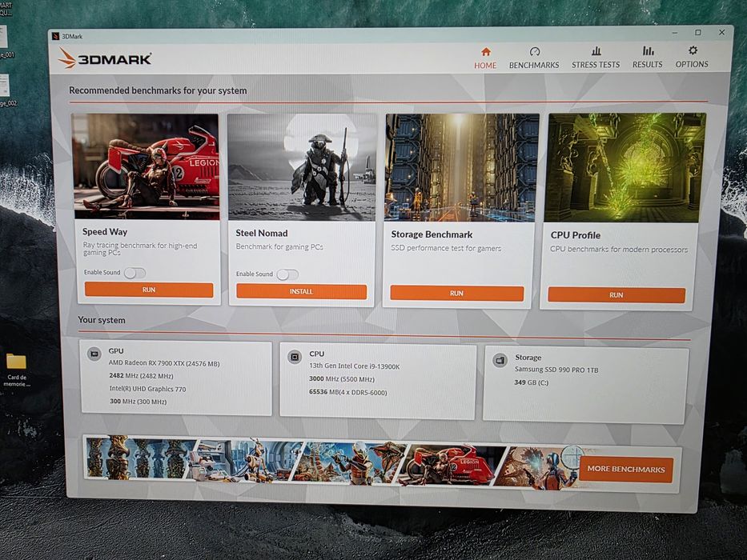Image resolution: width=747 pixels, height=560 pixels.
Task: Switch to OPTIONS tab label
Action: (692, 64)
